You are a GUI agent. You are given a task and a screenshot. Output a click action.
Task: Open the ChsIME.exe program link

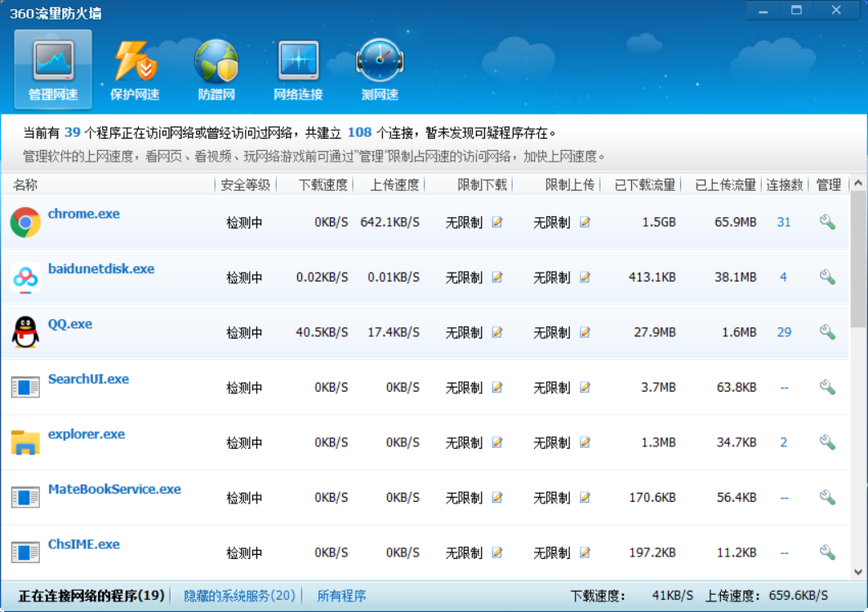83,544
